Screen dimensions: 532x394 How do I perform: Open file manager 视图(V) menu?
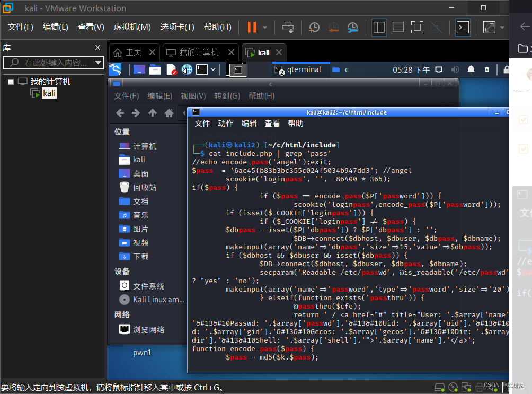tap(193, 96)
